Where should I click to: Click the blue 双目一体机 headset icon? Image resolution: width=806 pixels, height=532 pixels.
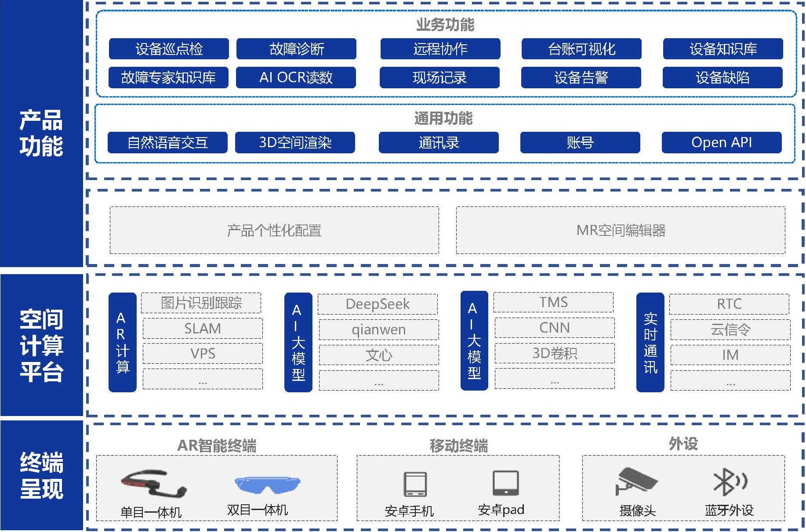267,484
